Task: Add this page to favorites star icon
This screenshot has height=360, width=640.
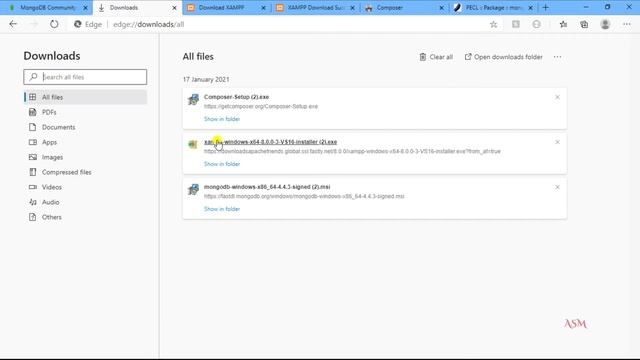Action: (x=493, y=24)
